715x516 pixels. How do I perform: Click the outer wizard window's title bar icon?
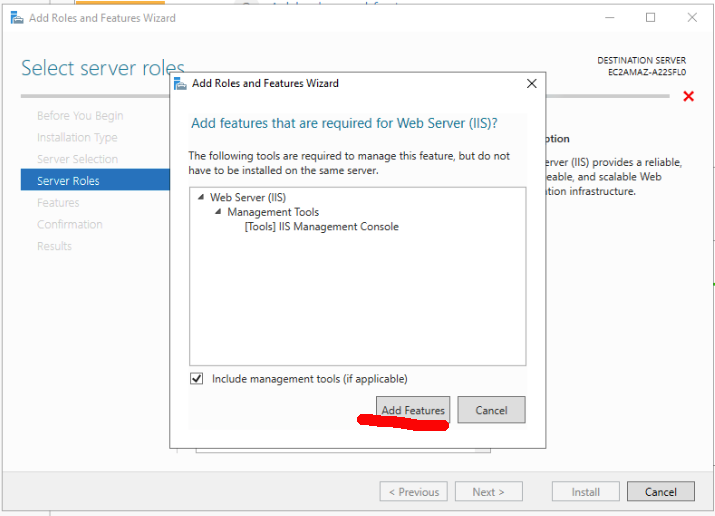(15, 18)
